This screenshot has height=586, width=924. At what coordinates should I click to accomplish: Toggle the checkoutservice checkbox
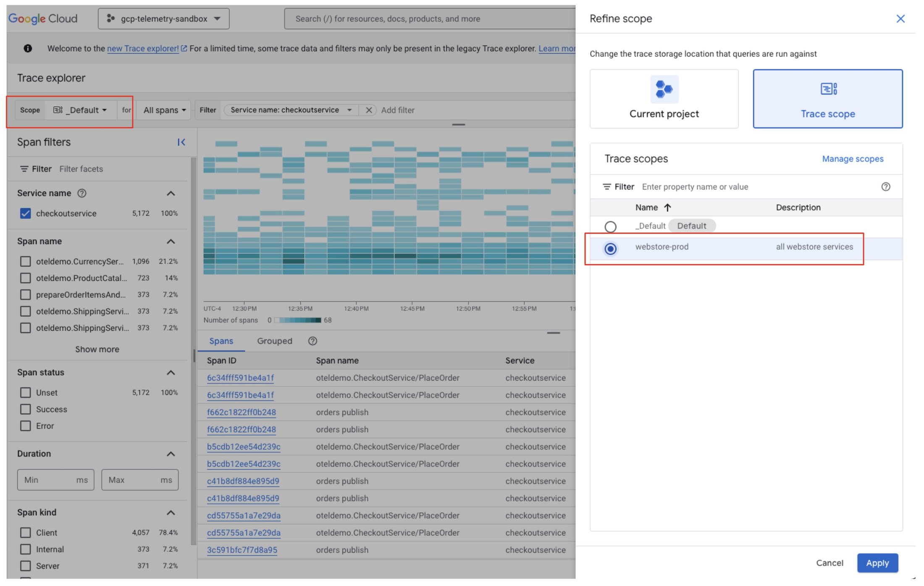(x=25, y=213)
